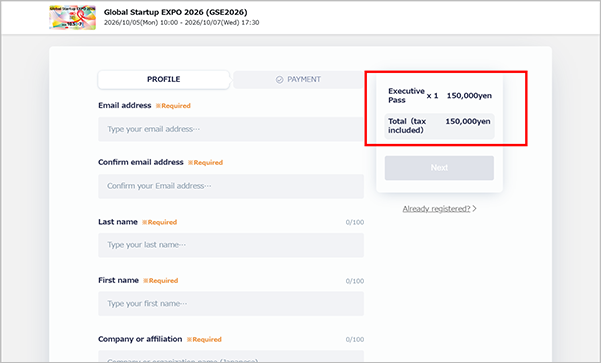Click the Total (tax included) label
This screenshot has width=601, height=363.
(x=407, y=126)
